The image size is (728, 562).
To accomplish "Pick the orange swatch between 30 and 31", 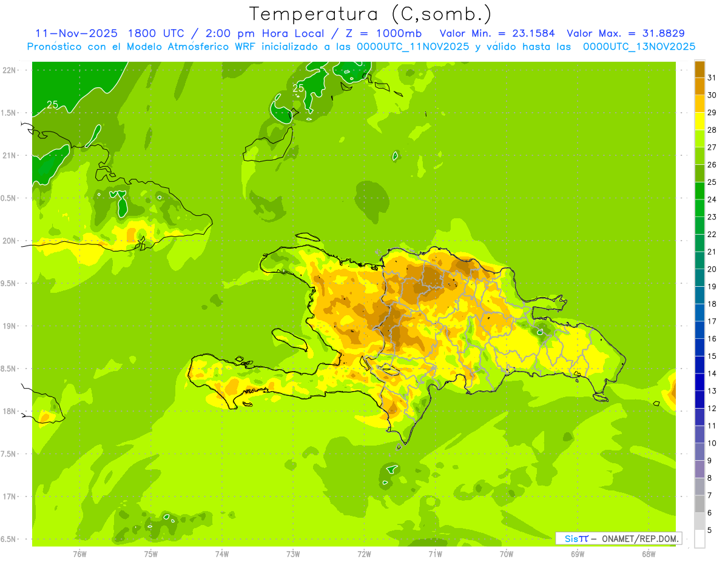I will click(699, 86).
